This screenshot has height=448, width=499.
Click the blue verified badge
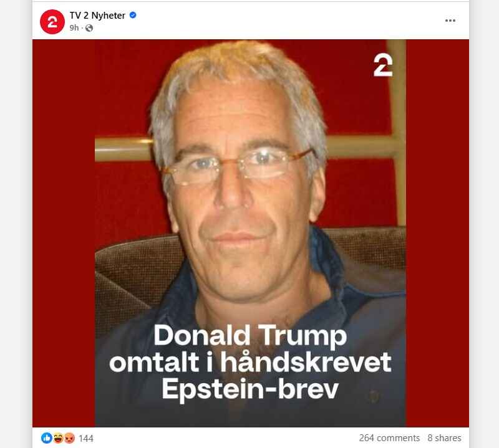click(133, 15)
